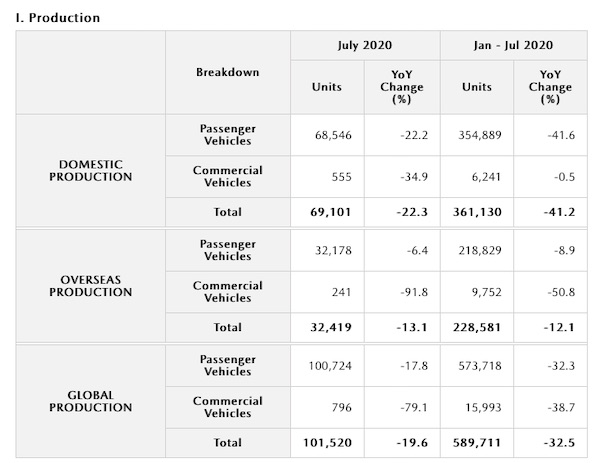Select the Jan - Jul 2020 header
Viewport: 600px width, 463px height.
click(x=514, y=45)
